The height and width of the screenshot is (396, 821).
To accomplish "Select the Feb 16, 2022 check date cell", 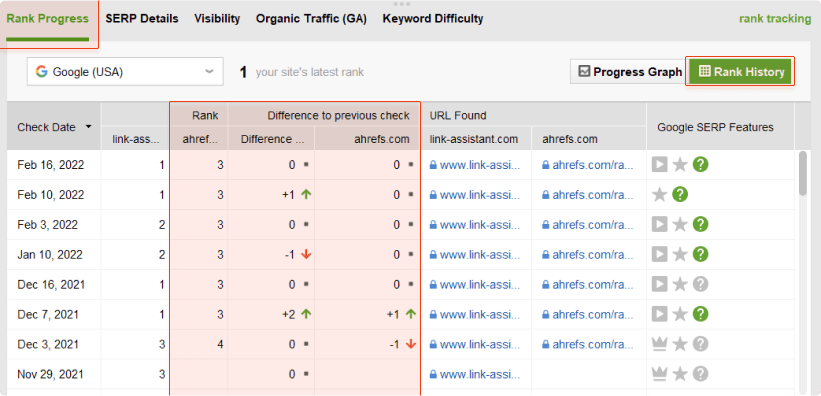I will click(54, 165).
